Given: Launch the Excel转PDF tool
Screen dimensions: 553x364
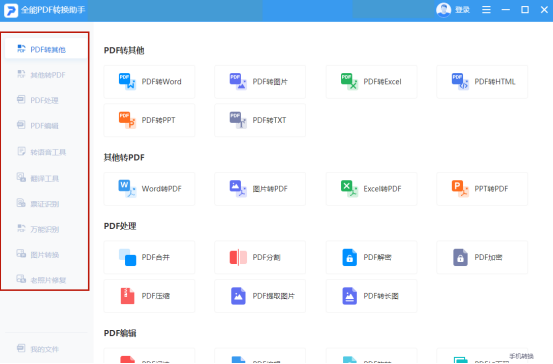Looking at the screenshot, I should (371, 189).
